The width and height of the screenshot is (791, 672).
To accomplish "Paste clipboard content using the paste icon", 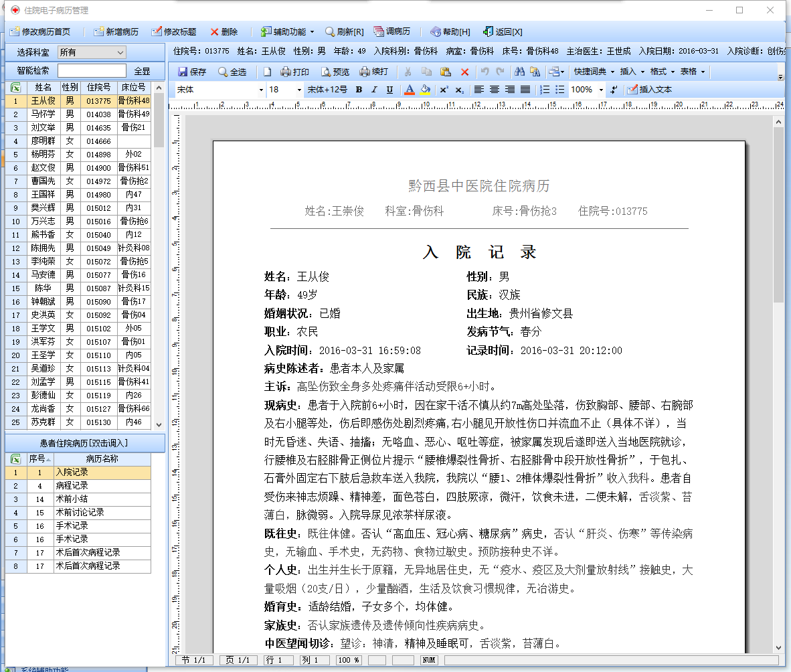I will point(446,72).
